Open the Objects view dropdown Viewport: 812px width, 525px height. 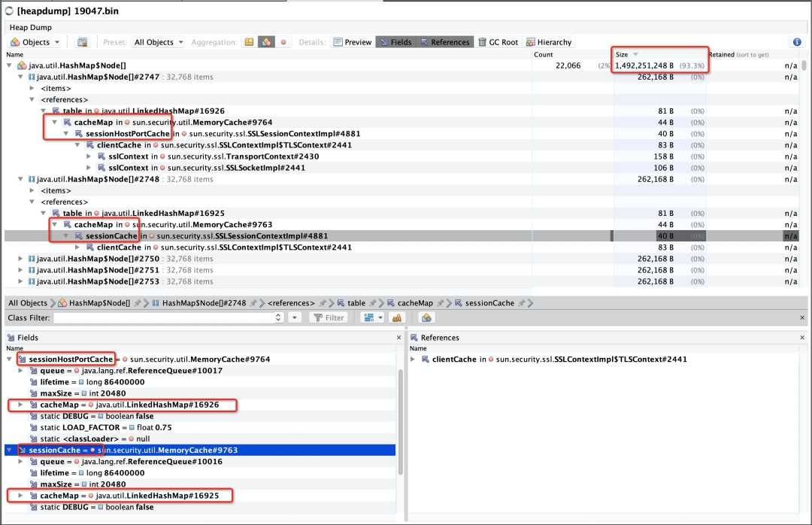pyautogui.click(x=35, y=42)
